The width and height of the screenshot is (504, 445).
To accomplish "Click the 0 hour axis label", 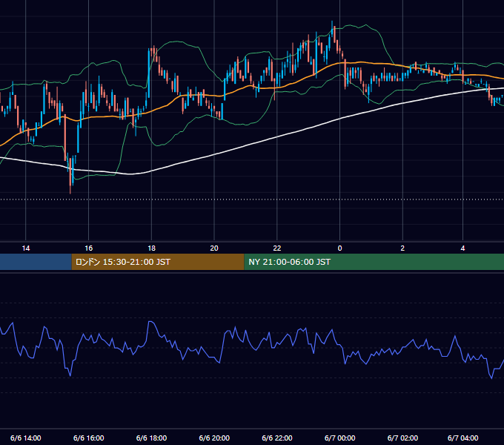I will click(339, 248).
